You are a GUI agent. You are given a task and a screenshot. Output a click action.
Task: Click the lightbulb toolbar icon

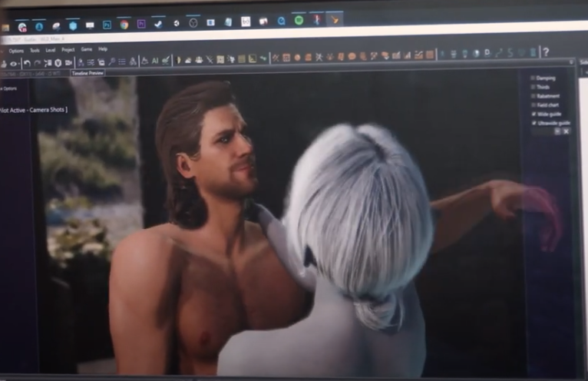[x=465, y=54]
